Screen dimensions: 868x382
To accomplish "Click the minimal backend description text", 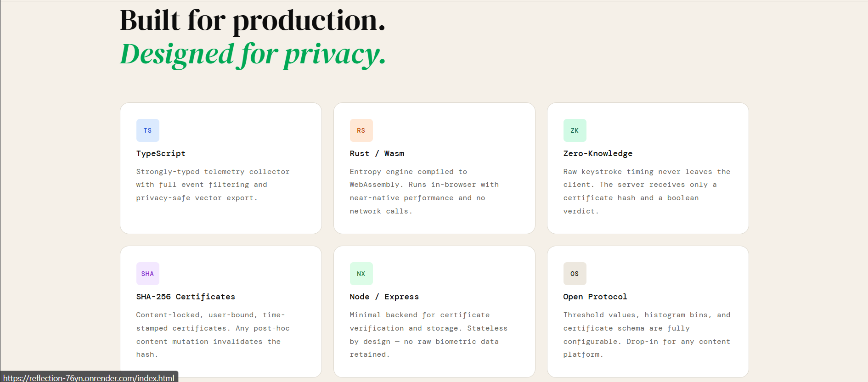I will click(x=428, y=335).
